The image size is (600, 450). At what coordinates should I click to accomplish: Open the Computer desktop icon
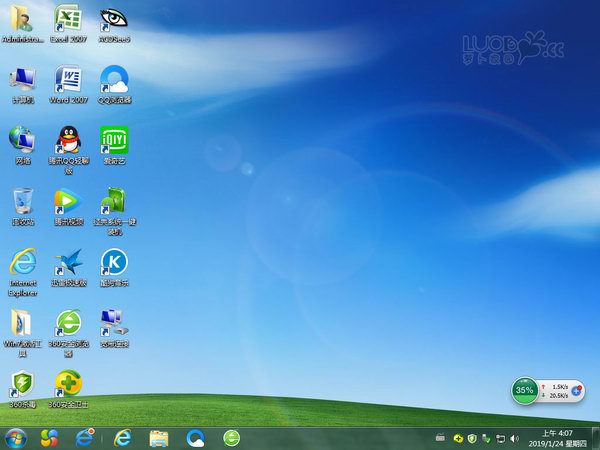[x=23, y=85]
